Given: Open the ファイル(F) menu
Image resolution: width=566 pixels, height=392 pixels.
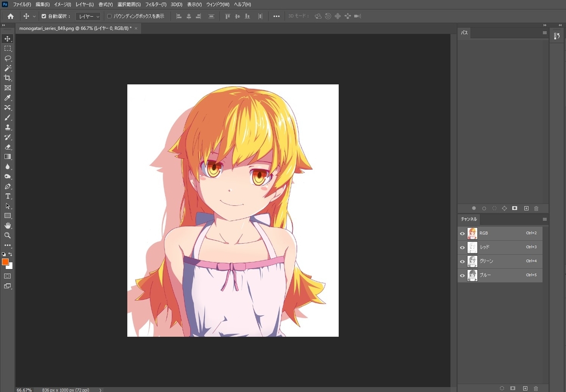Looking at the screenshot, I should click(22, 4).
